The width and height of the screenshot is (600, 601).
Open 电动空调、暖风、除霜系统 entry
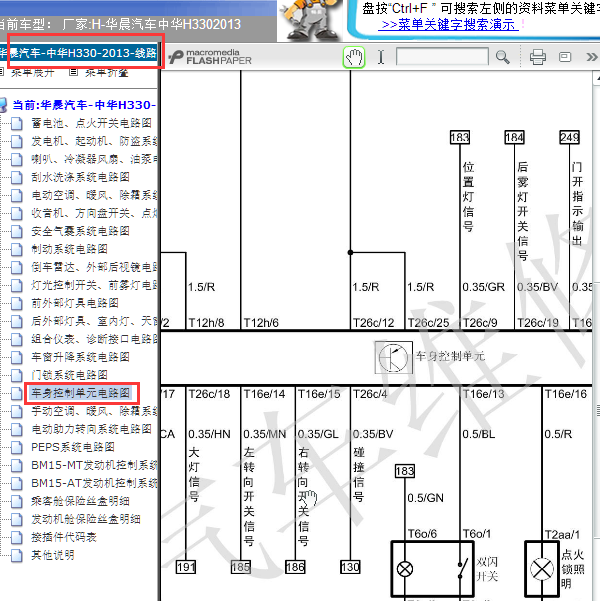(x=94, y=195)
